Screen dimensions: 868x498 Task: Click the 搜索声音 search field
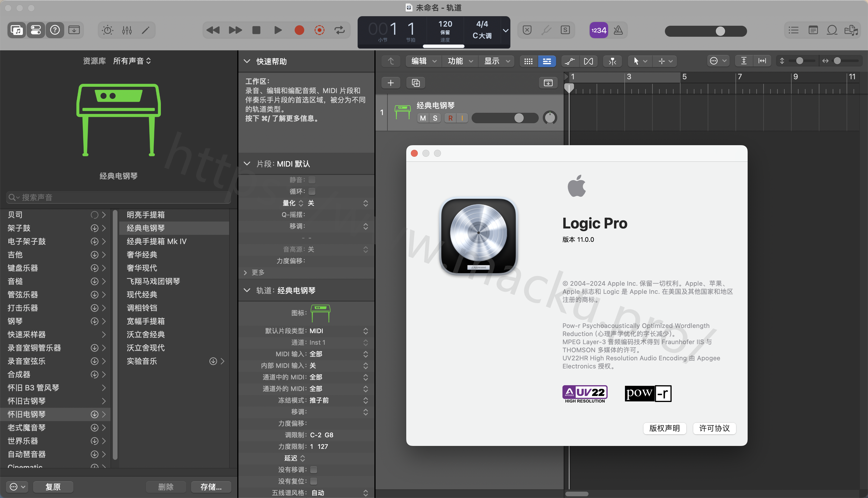pyautogui.click(x=118, y=197)
